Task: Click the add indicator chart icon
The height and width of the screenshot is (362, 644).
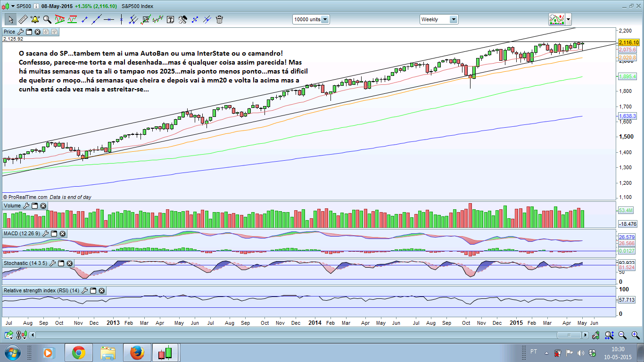Action: (x=557, y=19)
